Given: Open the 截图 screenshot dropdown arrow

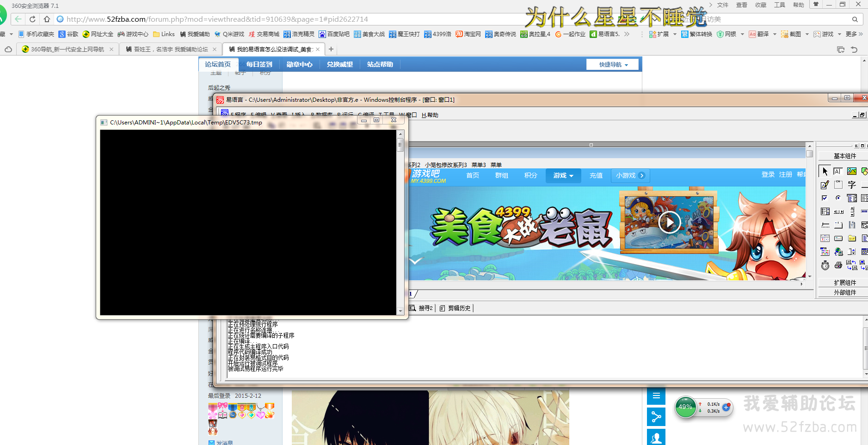Looking at the screenshot, I should point(807,34).
